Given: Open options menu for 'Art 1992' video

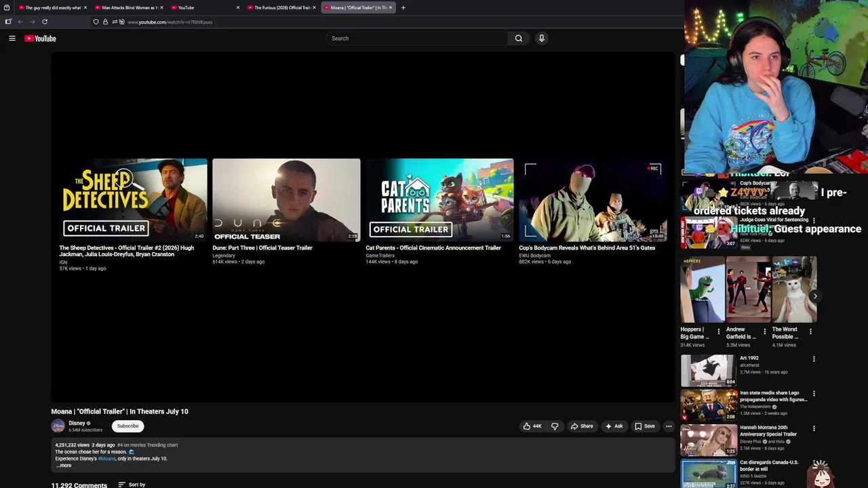Looking at the screenshot, I should (x=814, y=359).
